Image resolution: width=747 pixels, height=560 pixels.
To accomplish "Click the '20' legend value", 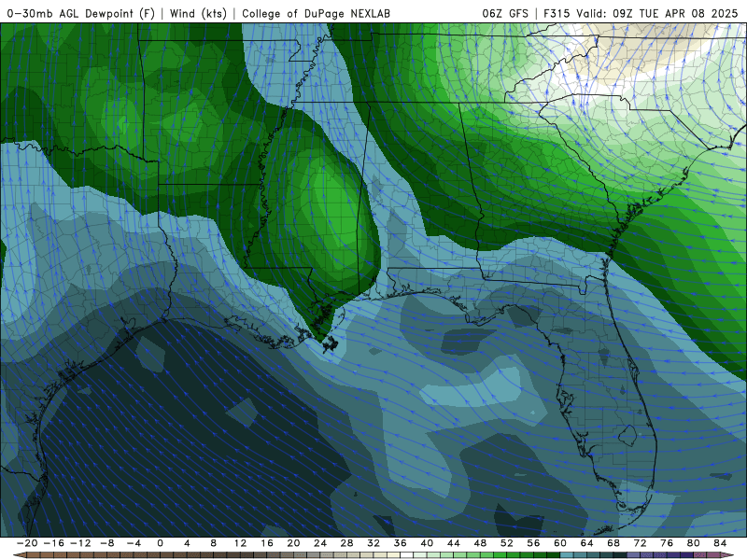I will (x=293, y=543).
